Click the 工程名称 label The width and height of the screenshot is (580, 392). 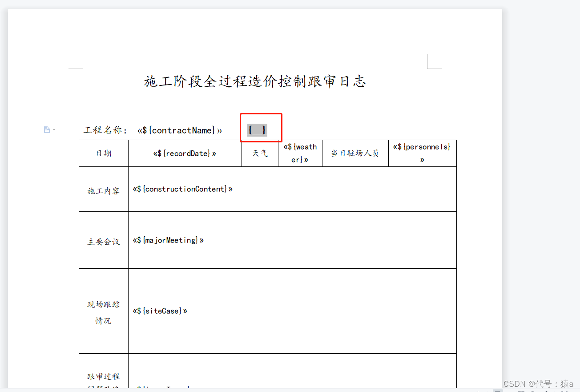pyautogui.click(x=105, y=130)
